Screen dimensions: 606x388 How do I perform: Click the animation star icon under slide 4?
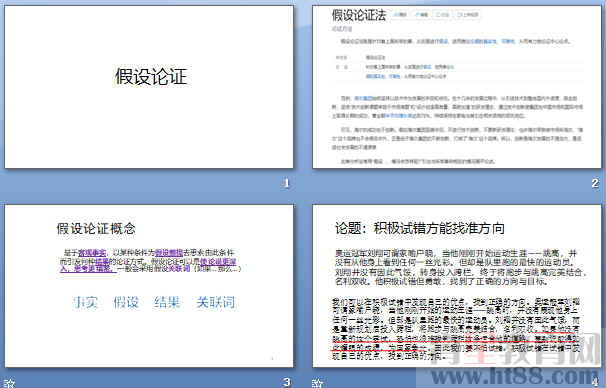[x=317, y=383]
